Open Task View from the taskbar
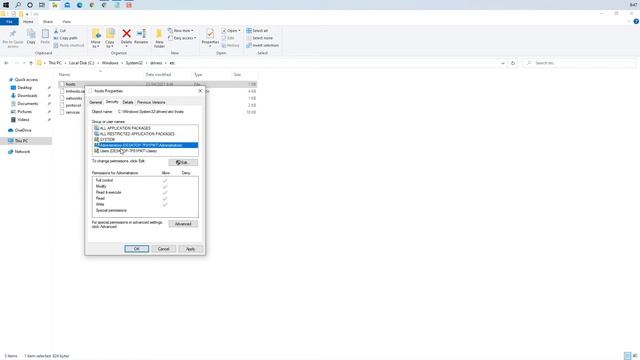640x360 pixels. [42, 5]
